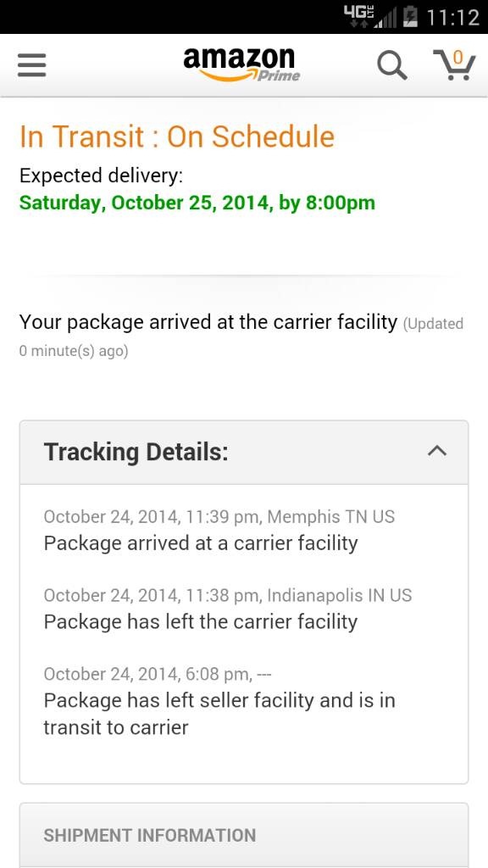The height and width of the screenshot is (868, 488).
Task: Tap 'Your package arrived at the carrier facility'
Action: (208, 321)
